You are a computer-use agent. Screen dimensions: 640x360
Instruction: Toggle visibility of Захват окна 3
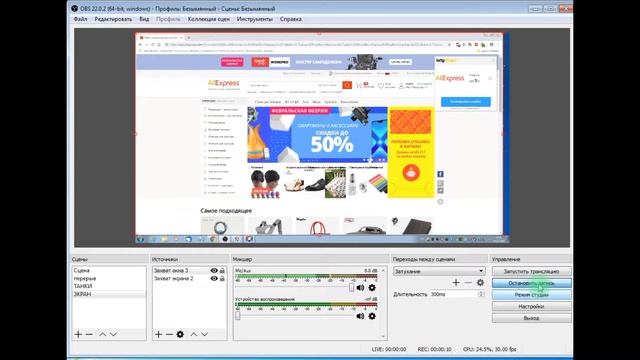point(214,271)
